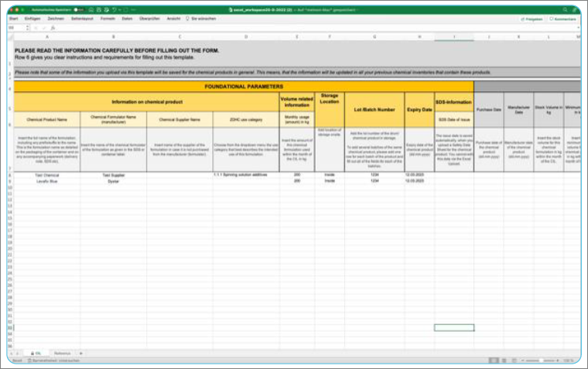Click the fx insert function icon

(x=53, y=28)
